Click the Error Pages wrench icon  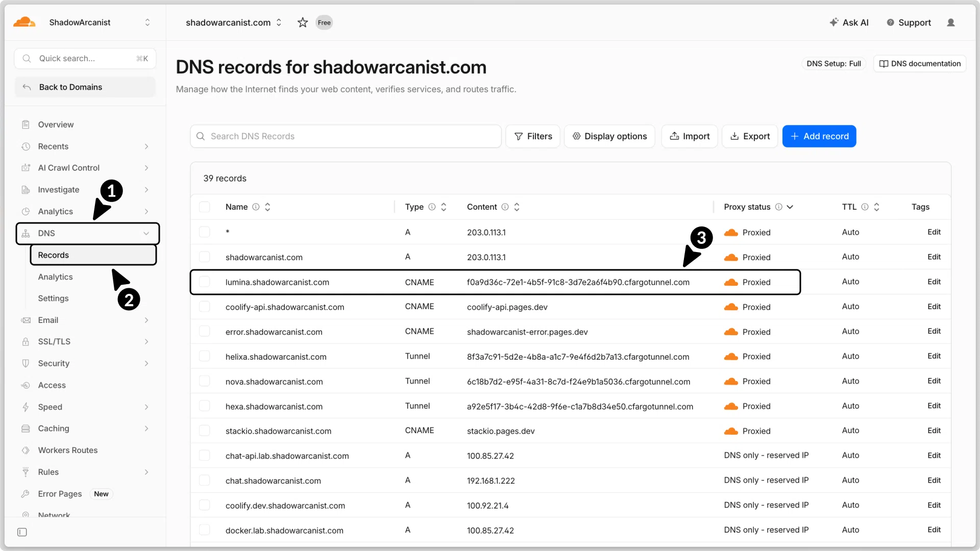(26, 494)
